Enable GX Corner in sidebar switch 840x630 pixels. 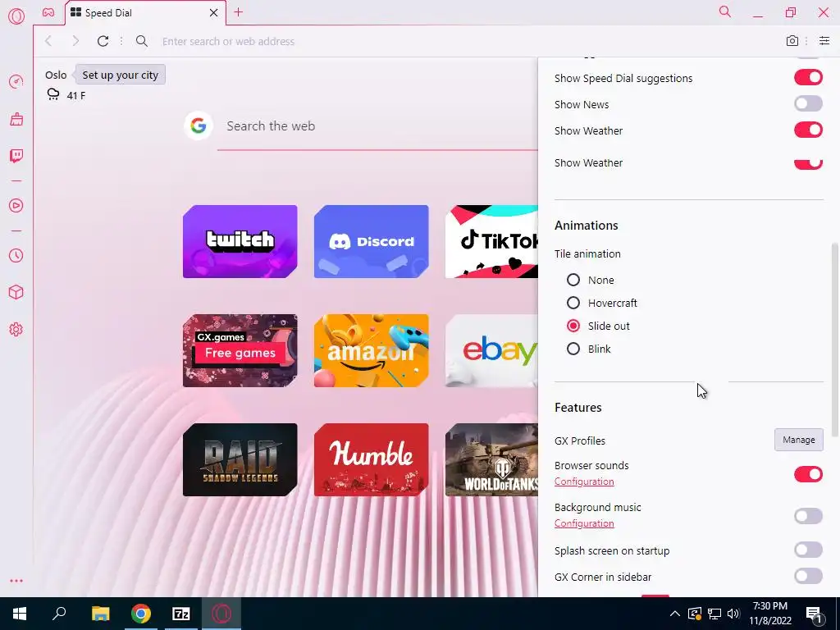click(808, 576)
